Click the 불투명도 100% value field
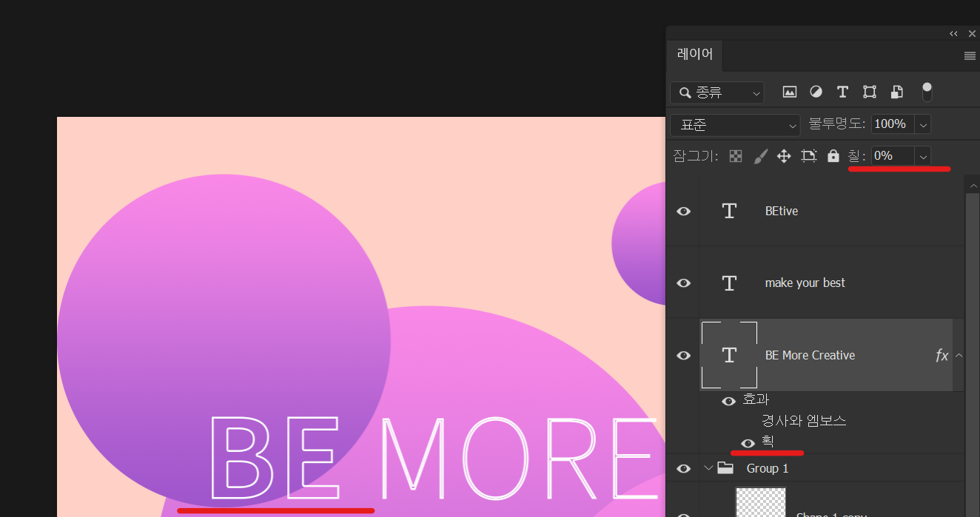This screenshot has width=980, height=517. tap(893, 124)
